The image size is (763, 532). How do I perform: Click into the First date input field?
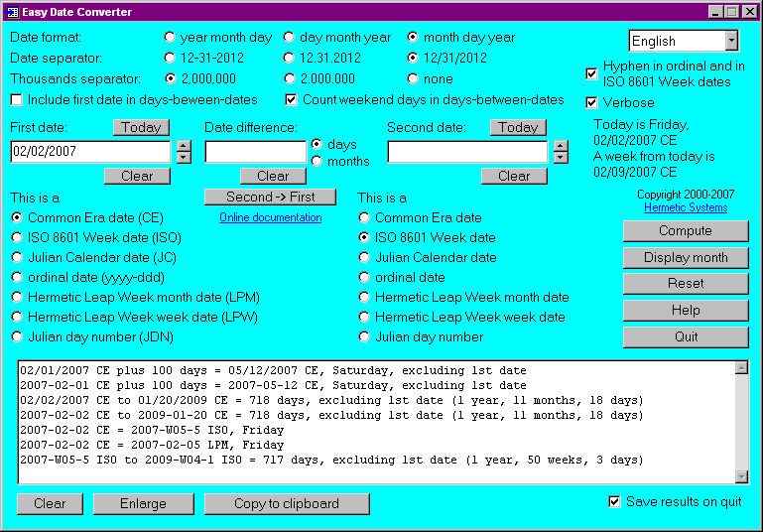91,152
